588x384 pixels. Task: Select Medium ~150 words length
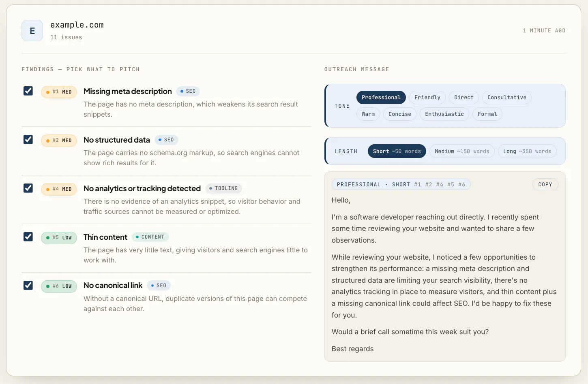[462, 151]
